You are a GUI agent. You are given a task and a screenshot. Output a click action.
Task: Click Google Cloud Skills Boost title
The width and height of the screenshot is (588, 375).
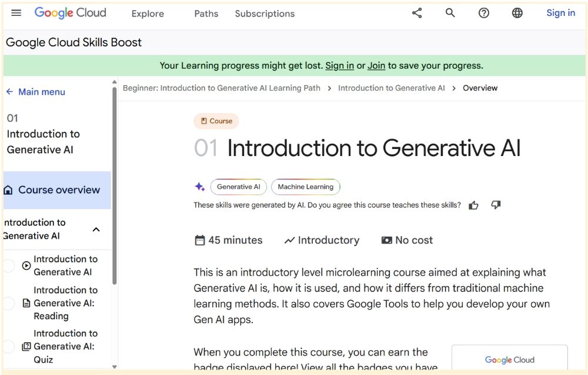[x=74, y=42]
